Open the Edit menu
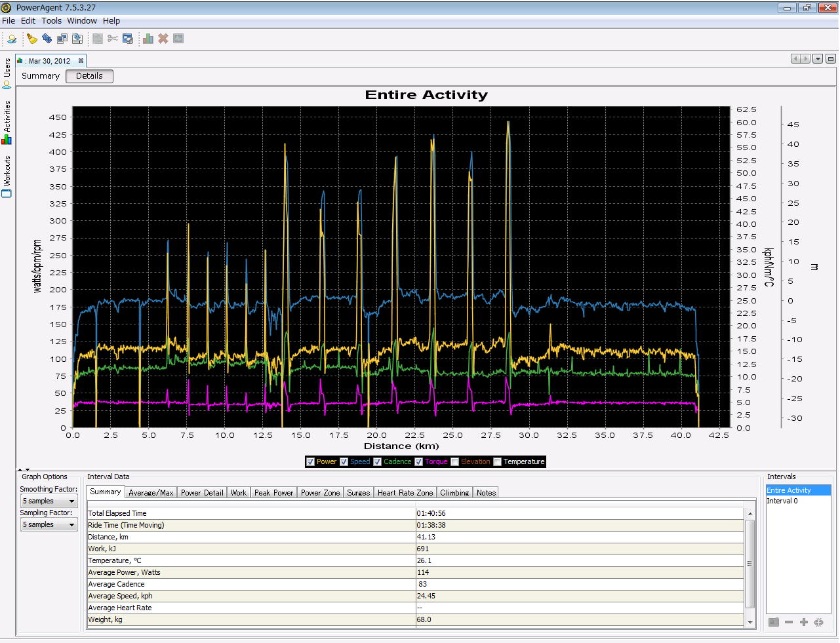This screenshot has width=840, height=643. 28,20
